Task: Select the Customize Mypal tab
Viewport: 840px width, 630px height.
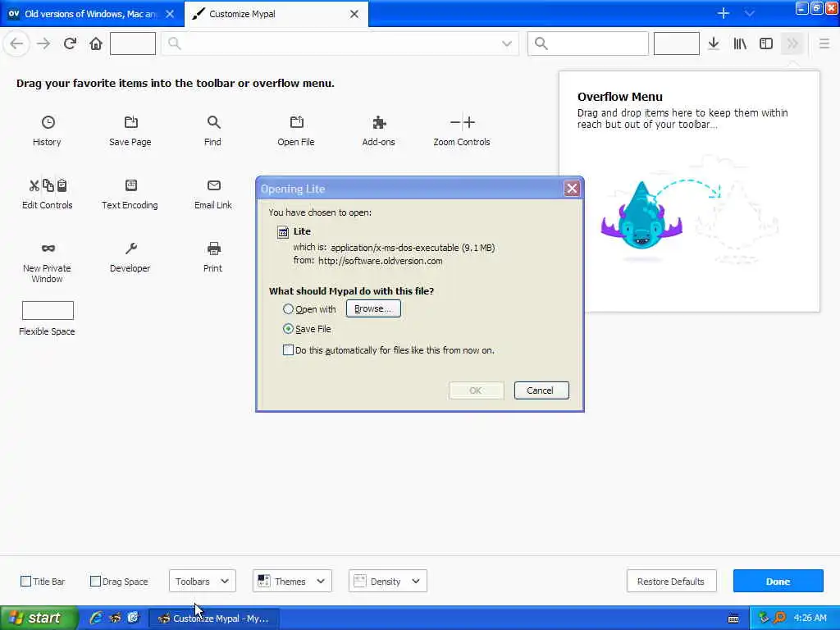Action: (276, 14)
